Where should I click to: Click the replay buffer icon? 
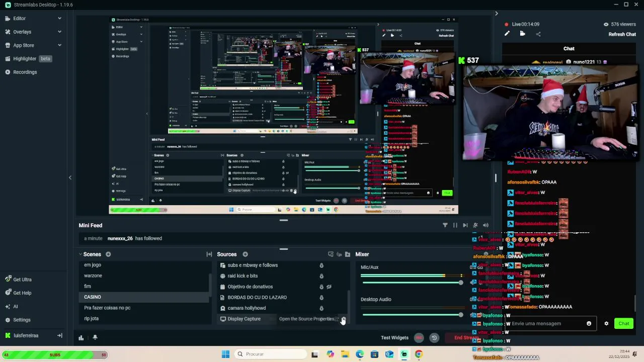pos(434,338)
